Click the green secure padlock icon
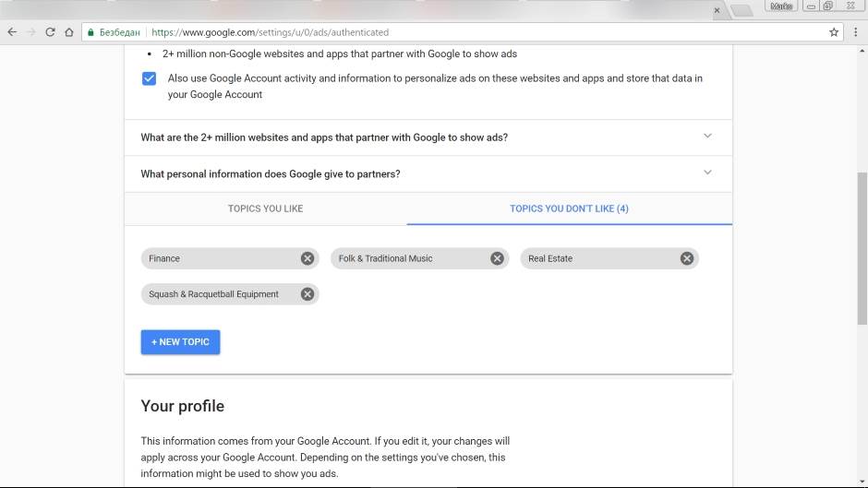 91,32
